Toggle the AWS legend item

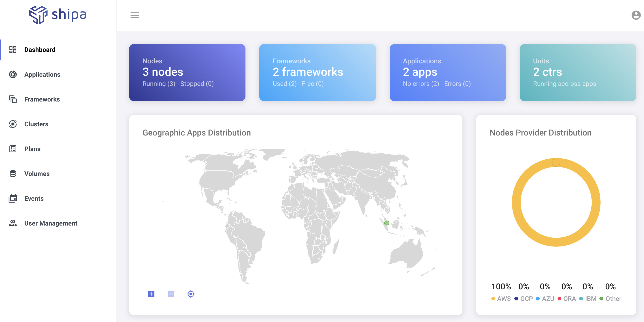[501, 299]
